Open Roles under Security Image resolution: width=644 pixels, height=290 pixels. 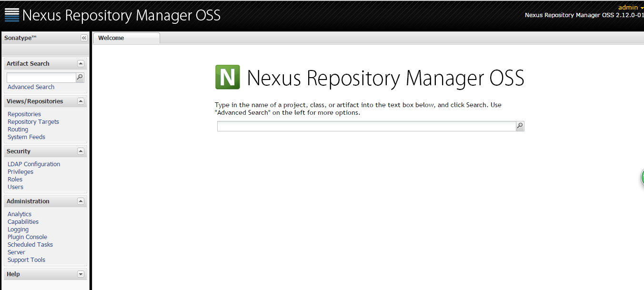[15, 180]
